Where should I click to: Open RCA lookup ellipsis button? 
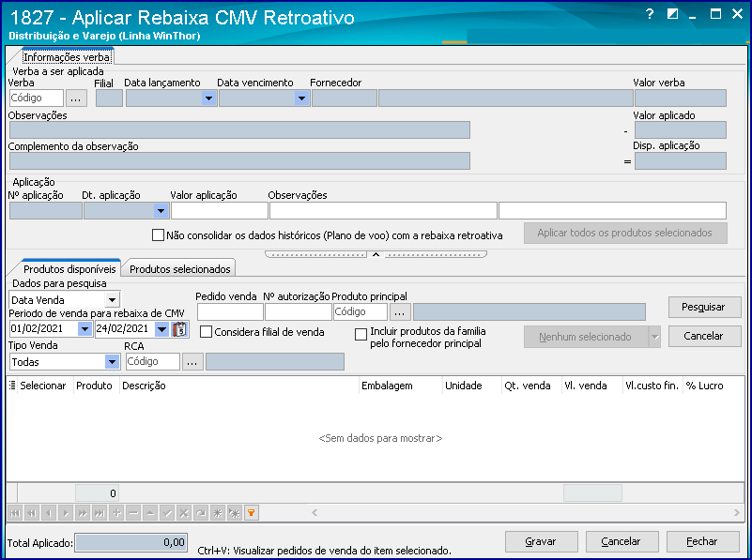(x=192, y=362)
